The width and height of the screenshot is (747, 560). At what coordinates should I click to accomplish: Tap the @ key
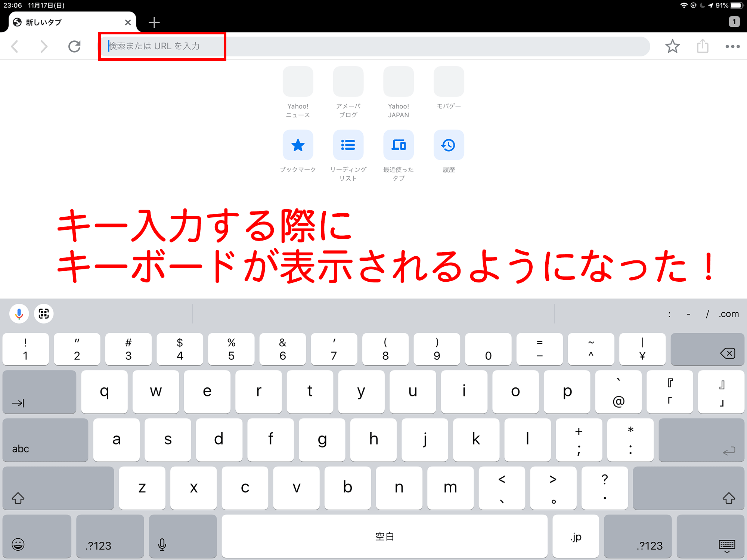(619, 392)
